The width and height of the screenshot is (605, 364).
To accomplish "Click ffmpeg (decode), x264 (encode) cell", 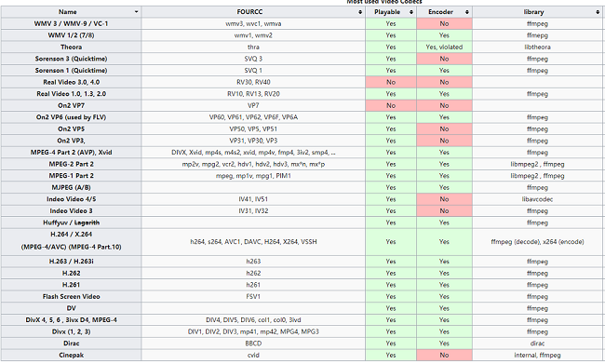I will click(537, 242).
